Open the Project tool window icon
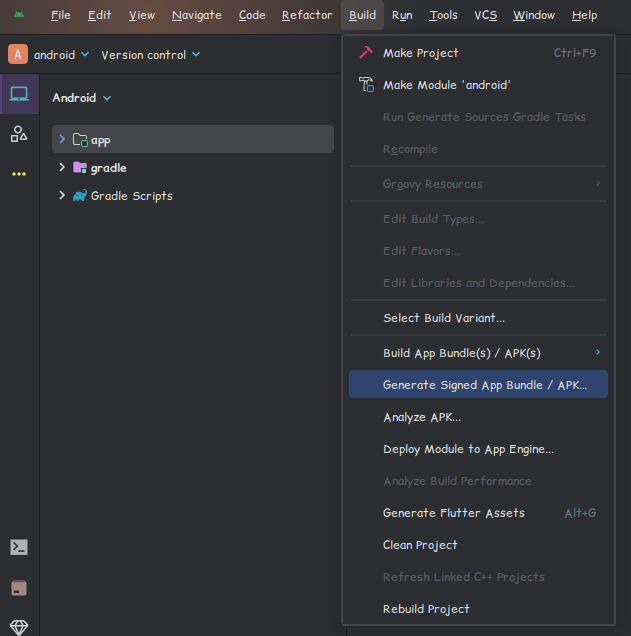 click(19, 94)
